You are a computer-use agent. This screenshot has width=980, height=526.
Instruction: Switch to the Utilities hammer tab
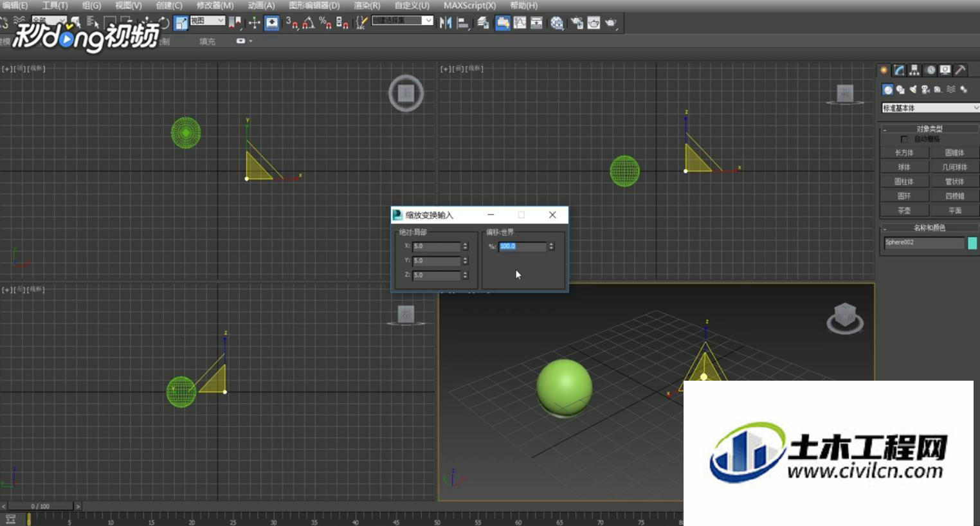pyautogui.click(x=961, y=70)
